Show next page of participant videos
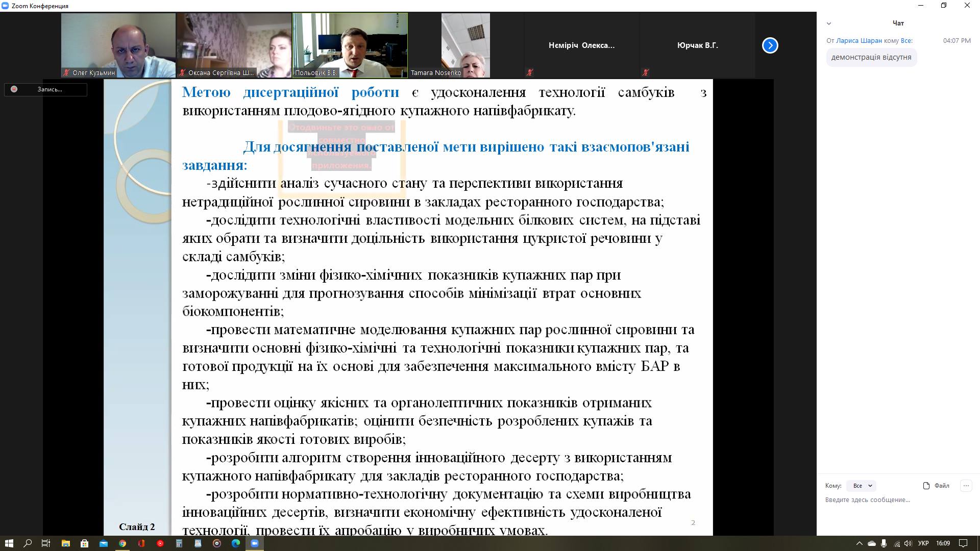This screenshot has width=980, height=551. click(x=770, y=45)
